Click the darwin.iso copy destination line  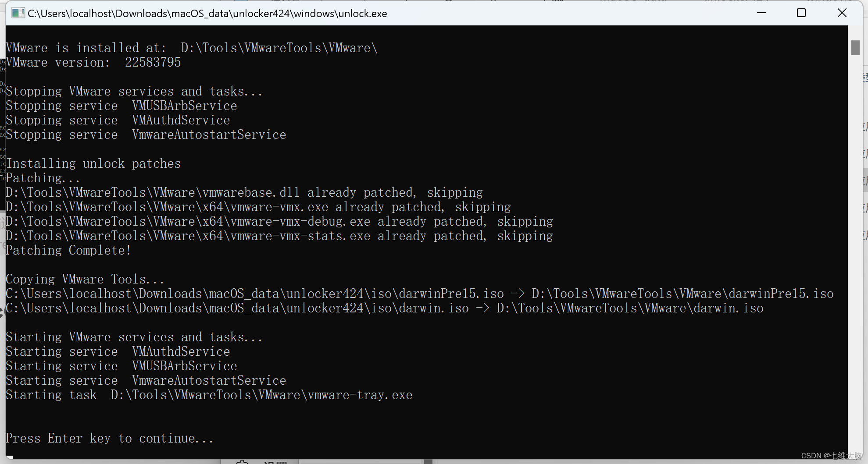coord(385,308)
